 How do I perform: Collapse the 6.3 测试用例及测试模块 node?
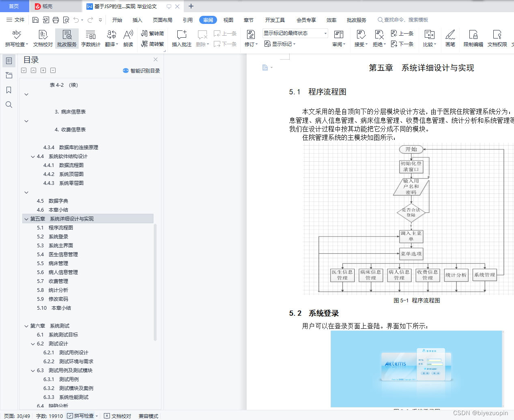(x=33, y=371)
